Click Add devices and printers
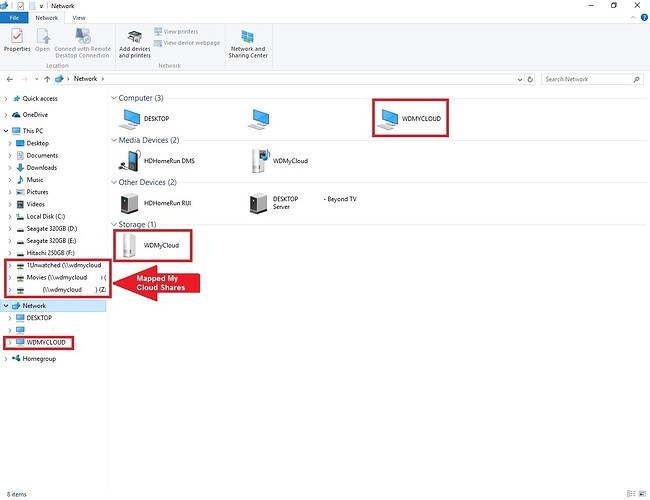The height and width of the screenshot is (500, 650). pyautogui.click(x=135, y=44)
